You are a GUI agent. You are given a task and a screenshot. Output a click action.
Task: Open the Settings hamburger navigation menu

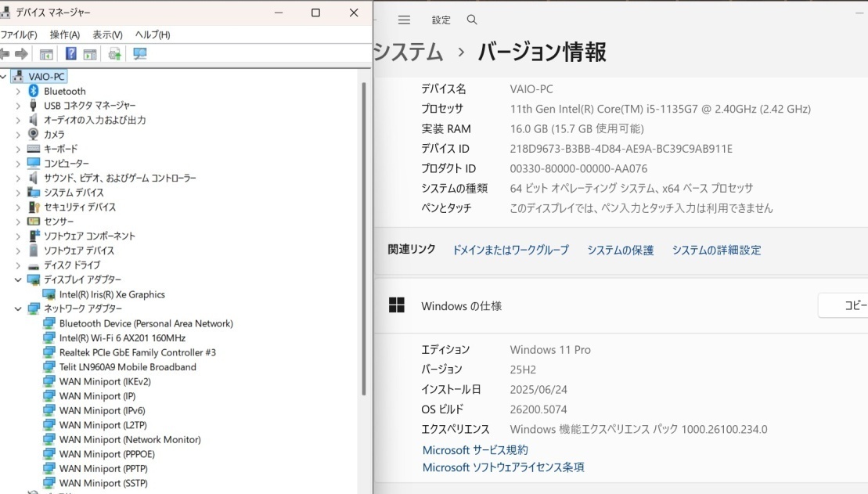coord(404,20)
